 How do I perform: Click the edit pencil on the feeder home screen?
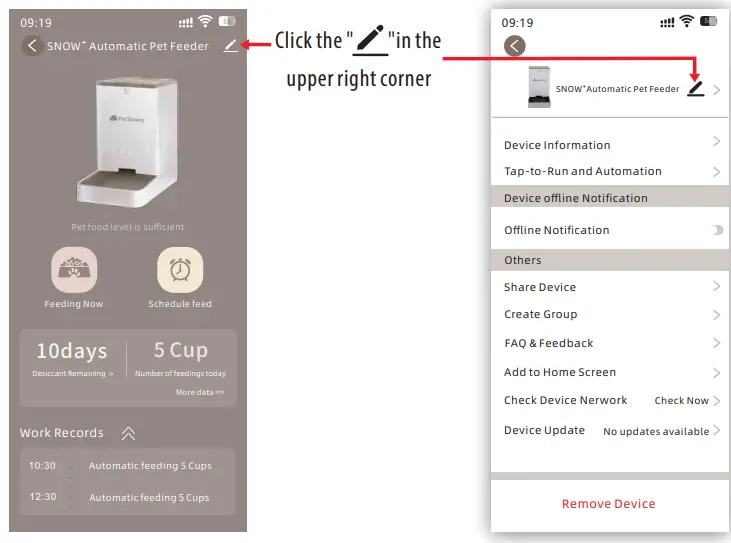230,46
